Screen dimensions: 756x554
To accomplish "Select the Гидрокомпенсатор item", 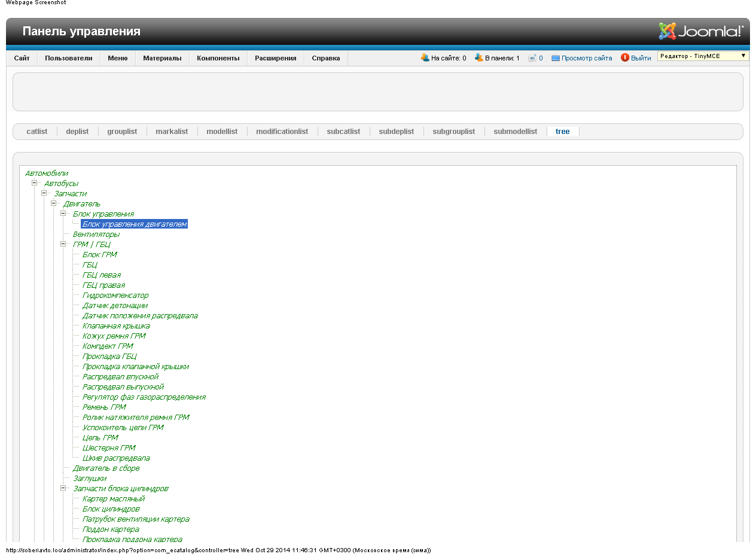I will coord(115,295).
